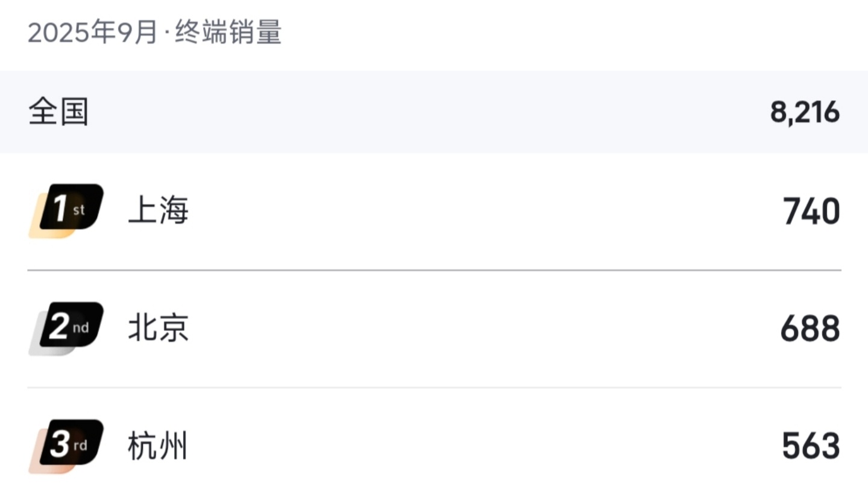The image size is (868, 501).
Task: Click Beijing's sales figure 688
Action: [810, 329]
